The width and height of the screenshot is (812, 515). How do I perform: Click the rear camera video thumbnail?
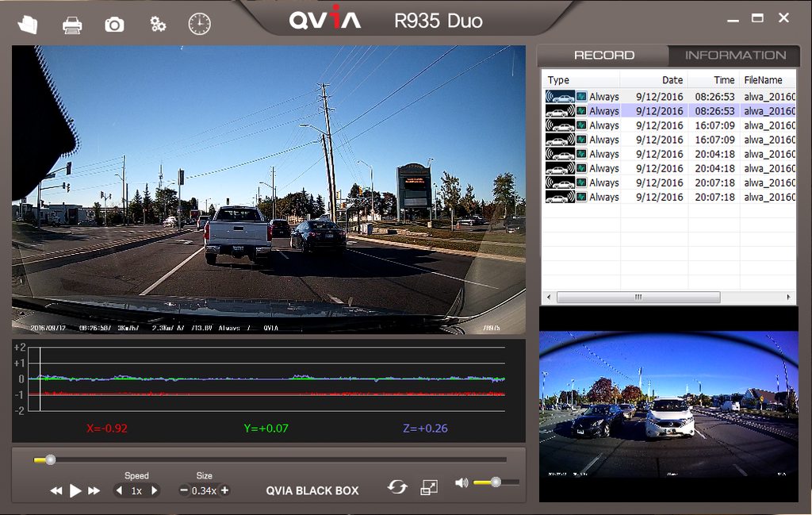(x=668, y=405)
